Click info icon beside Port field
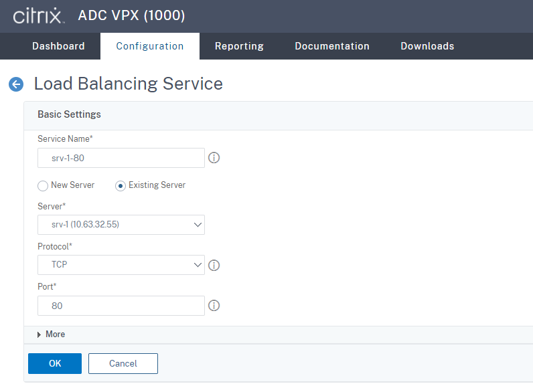The width and height of the screenshot is (533, 392). tap(214, 306)
